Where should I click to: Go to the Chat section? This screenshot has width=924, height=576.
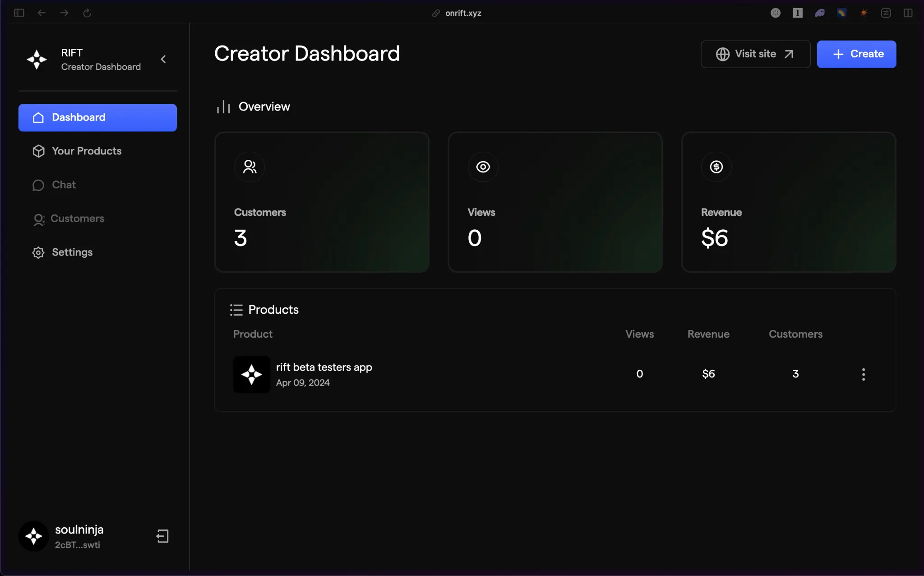(63, 185)
